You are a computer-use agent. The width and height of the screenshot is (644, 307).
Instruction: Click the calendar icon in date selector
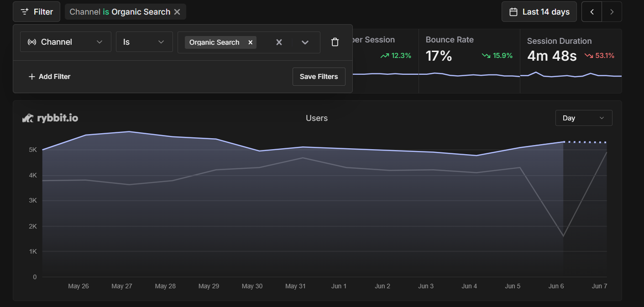513,12
